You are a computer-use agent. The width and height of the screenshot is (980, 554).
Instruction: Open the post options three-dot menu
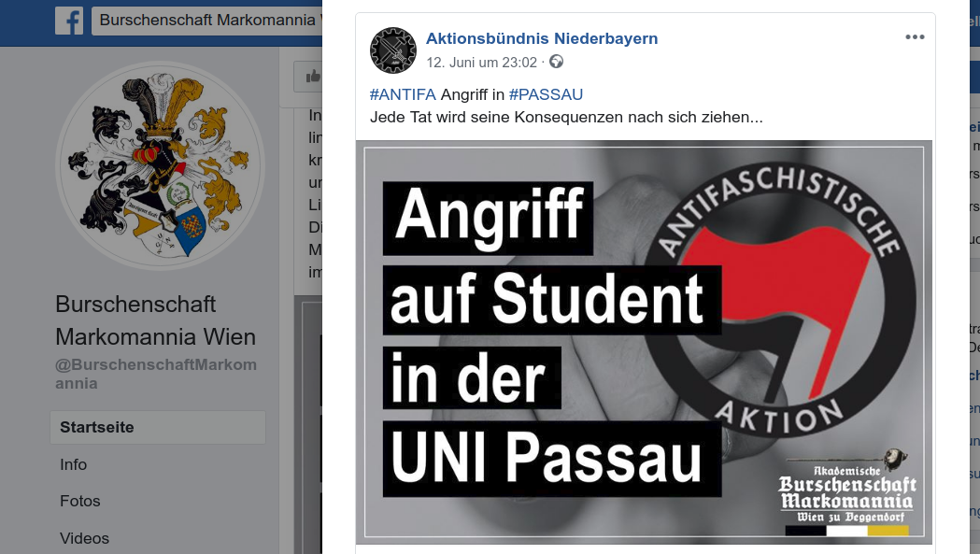click(915, 36)
